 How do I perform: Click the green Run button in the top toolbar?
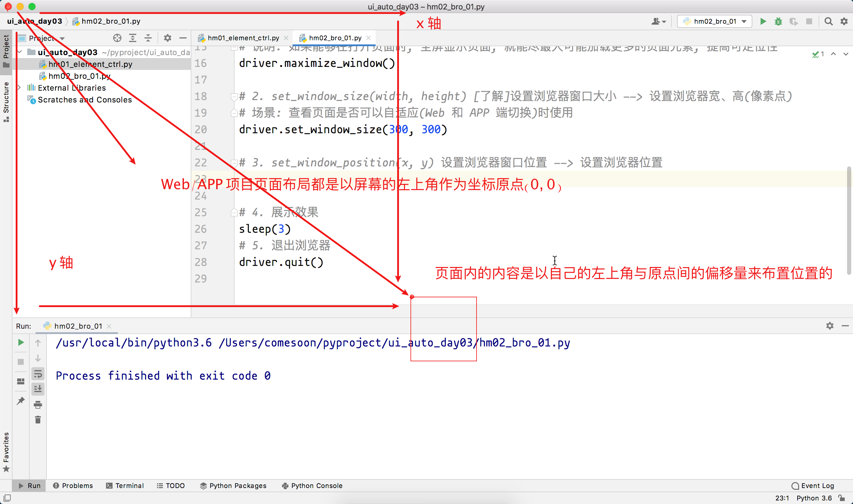(763, 21)
